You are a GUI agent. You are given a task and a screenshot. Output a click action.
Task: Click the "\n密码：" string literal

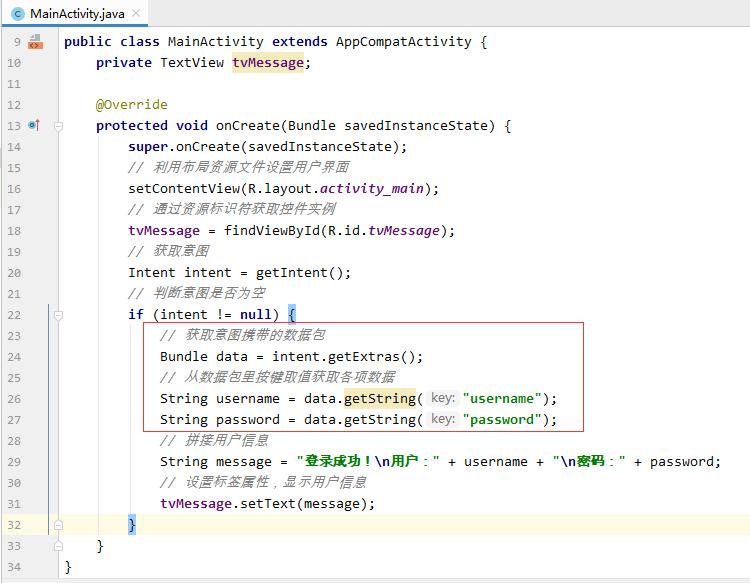pyautogui.click(x=589, y=462)
